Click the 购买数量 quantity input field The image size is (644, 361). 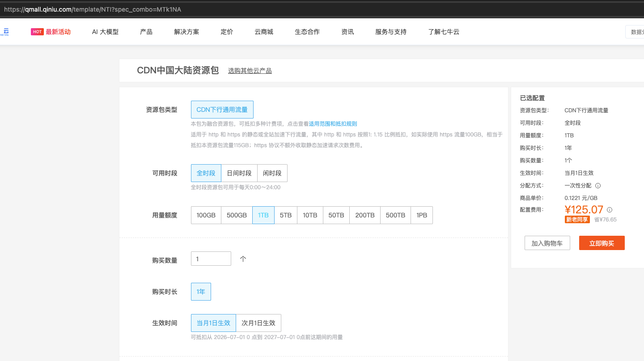click(x=211, y=259)
